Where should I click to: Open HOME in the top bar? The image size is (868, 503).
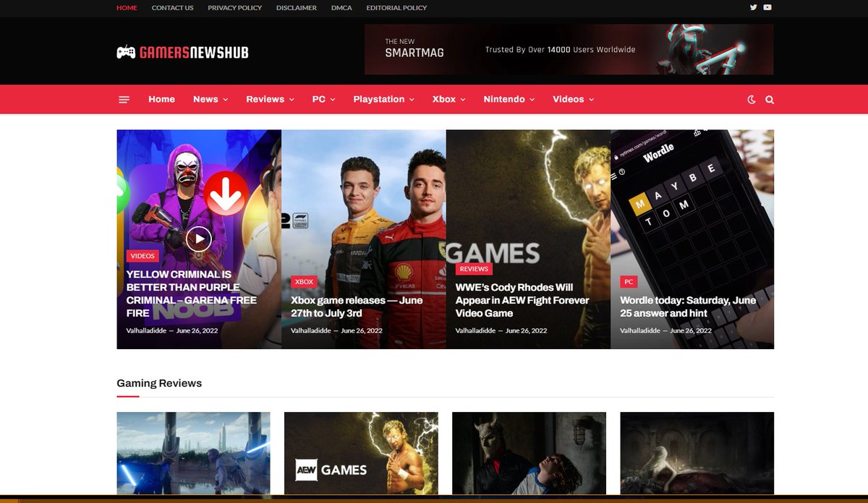(x=127, y=8)
